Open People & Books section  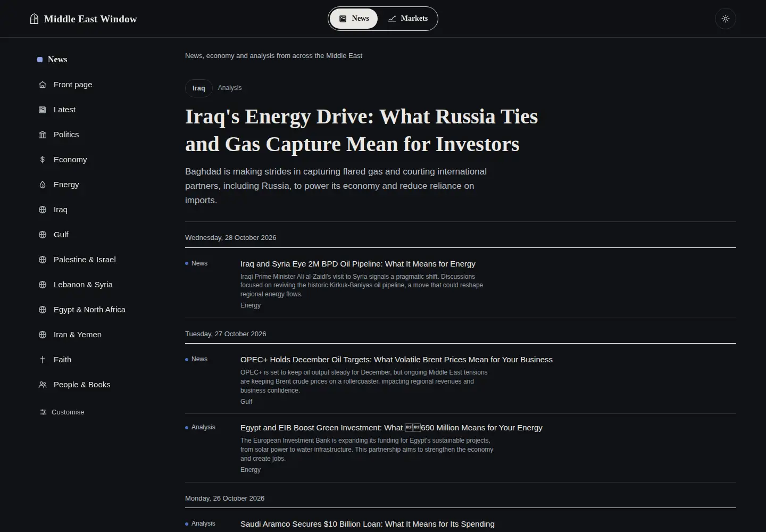click(82, 385)
